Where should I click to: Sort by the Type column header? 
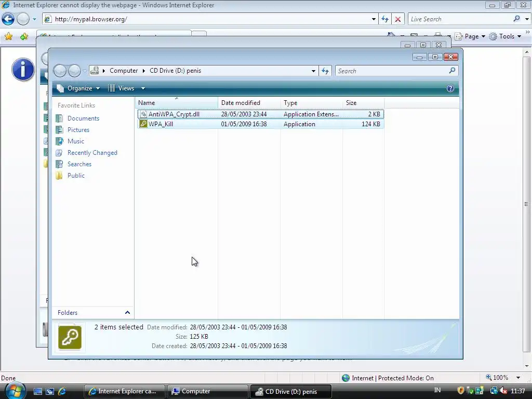click(312, 103)
